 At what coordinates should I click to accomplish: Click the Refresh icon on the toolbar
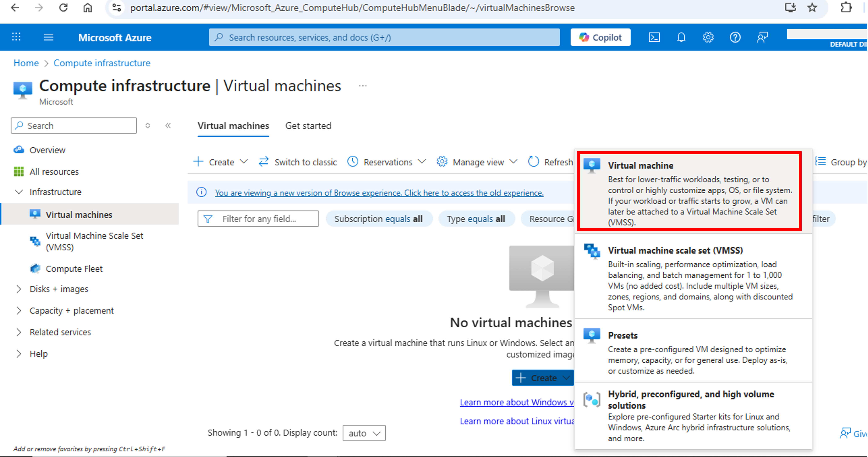point(533,162)
